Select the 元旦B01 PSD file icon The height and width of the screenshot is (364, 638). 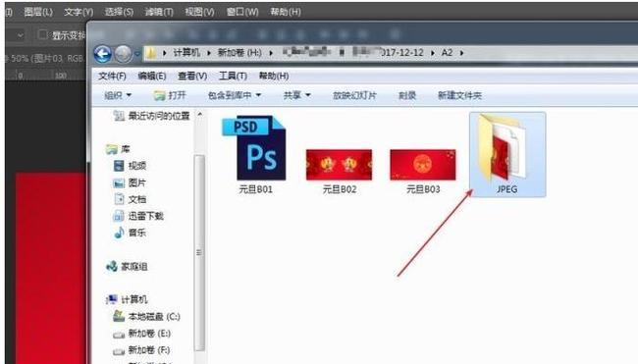coord(255,148)
